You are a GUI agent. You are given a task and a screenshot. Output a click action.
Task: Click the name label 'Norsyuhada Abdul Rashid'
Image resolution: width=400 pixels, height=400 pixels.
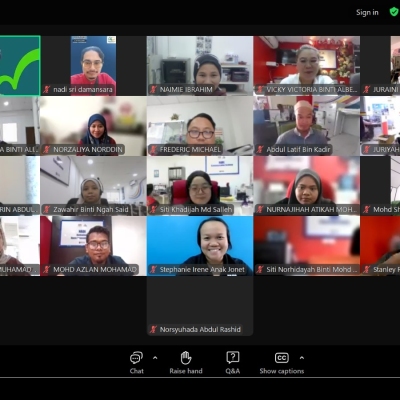[x=200, y=329]
